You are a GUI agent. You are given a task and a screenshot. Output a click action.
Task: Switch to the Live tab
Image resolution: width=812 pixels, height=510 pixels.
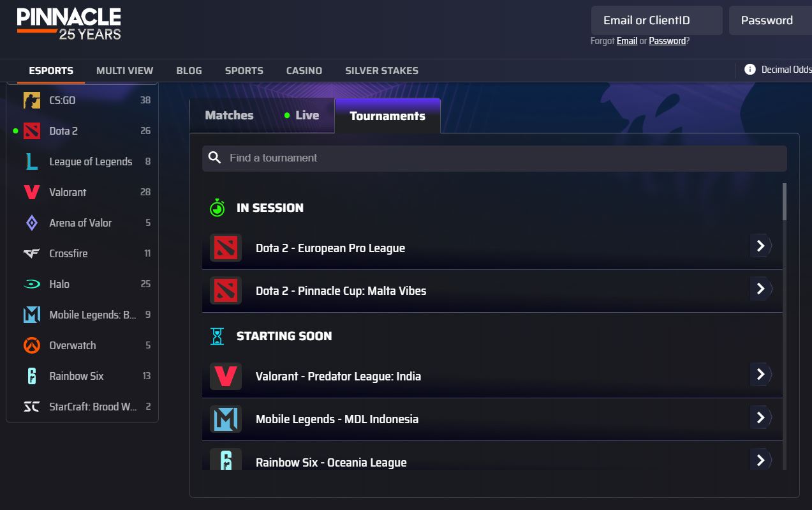(302, 116)
